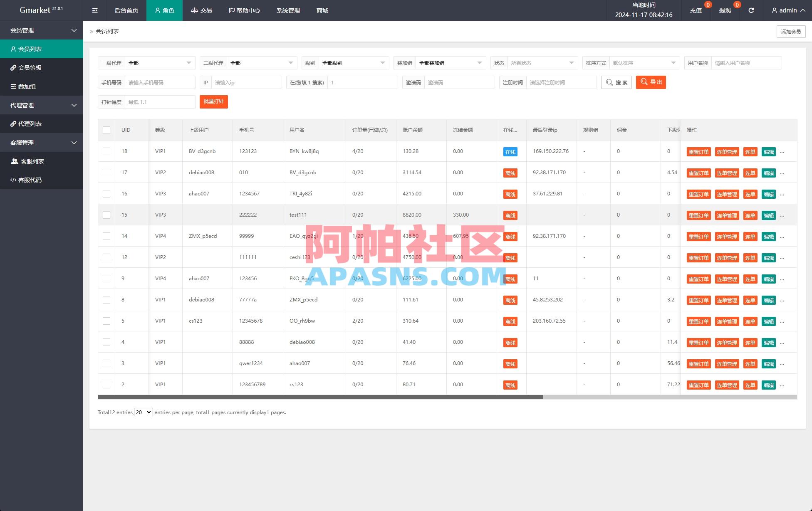
Task: Click 批量打针 orange button
Action: coord(214,101)
